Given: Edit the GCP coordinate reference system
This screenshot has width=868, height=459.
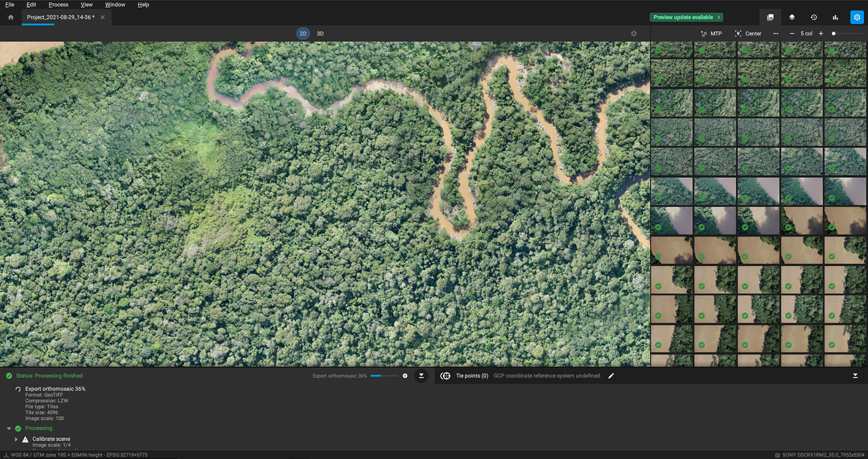Looking at the screenshot, I should pos(611,376).
